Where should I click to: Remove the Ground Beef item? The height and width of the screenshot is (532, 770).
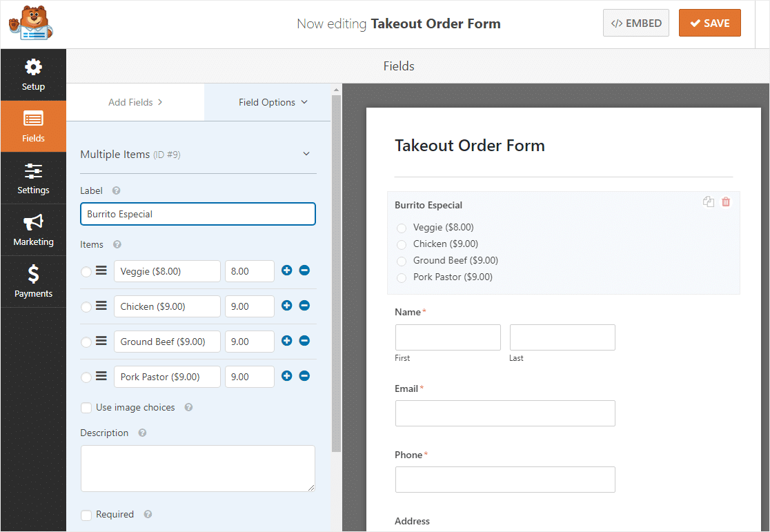pyautogui.click(x=304, y=340)
